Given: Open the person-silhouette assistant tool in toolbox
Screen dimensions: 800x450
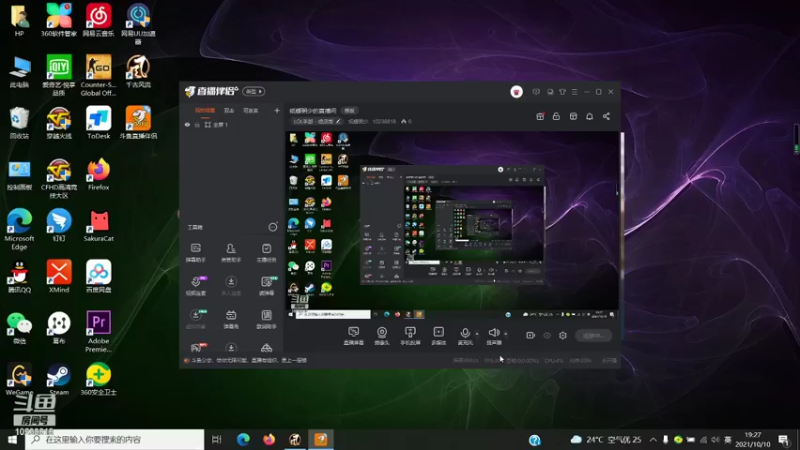Looking at the screenshot, I should 231,253.
